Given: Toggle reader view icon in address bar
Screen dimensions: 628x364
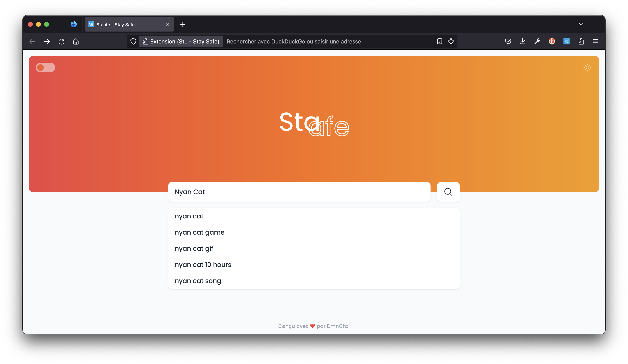Looking at the screenshot, I should click(x=440, y=41).
